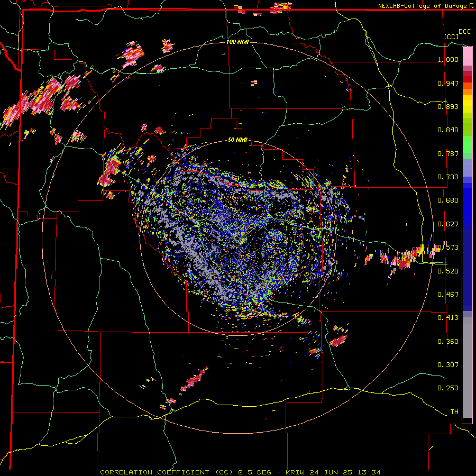Select the 0.840 color scale value
Image resolution: width=476 pixels, height=476 pixels.
pos(448,130)
